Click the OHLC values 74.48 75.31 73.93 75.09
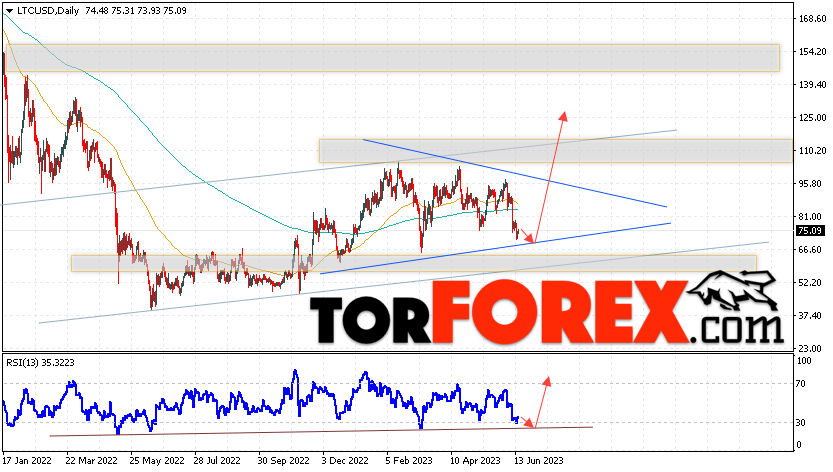Image resolution: width=833 pixels, height=472 pixels. [135, 11]
